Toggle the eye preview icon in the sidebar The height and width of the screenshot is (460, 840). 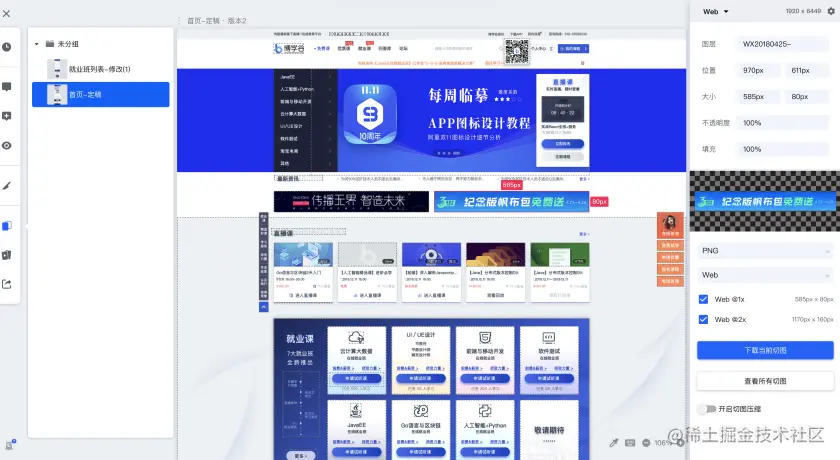point(6,146)
